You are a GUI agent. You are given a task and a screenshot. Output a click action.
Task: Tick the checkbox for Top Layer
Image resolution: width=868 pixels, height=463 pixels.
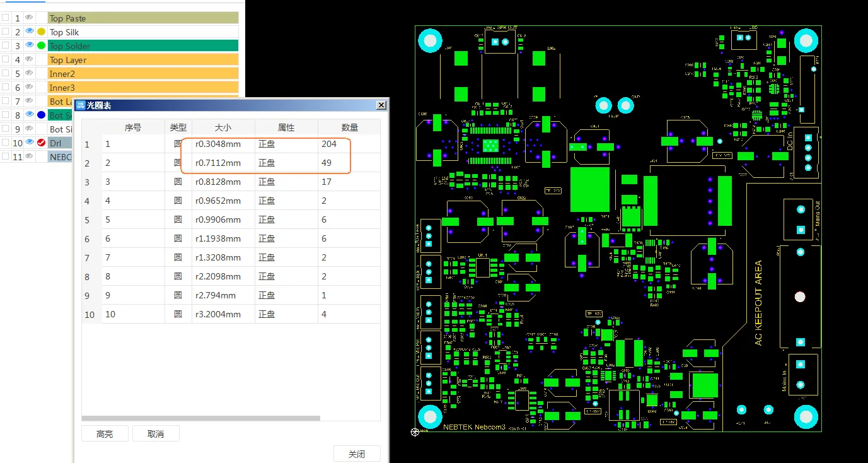pyautogui.click(x=6, y=59)
